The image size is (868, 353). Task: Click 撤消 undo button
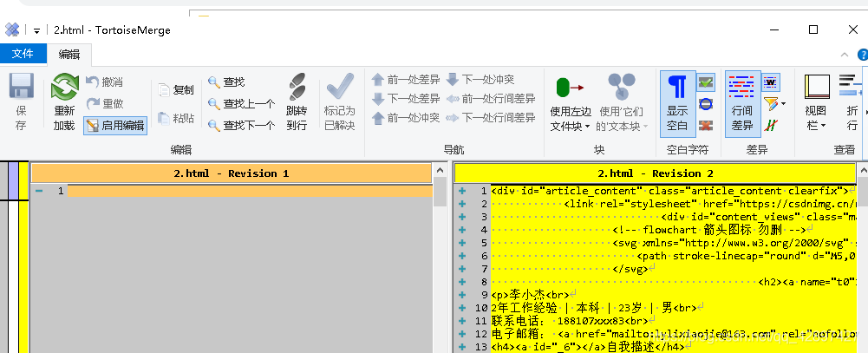coord(105,82)
